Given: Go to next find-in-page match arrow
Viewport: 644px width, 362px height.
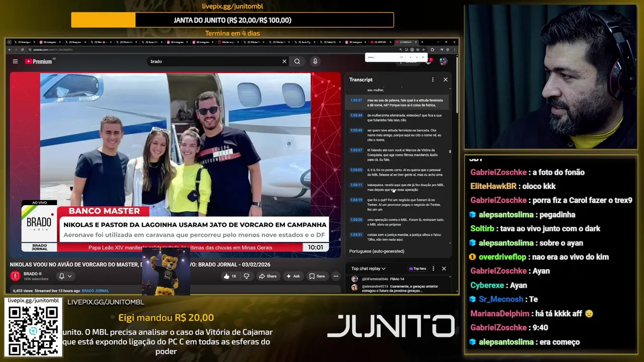Looking at the screenshot, I should point(417,57).
